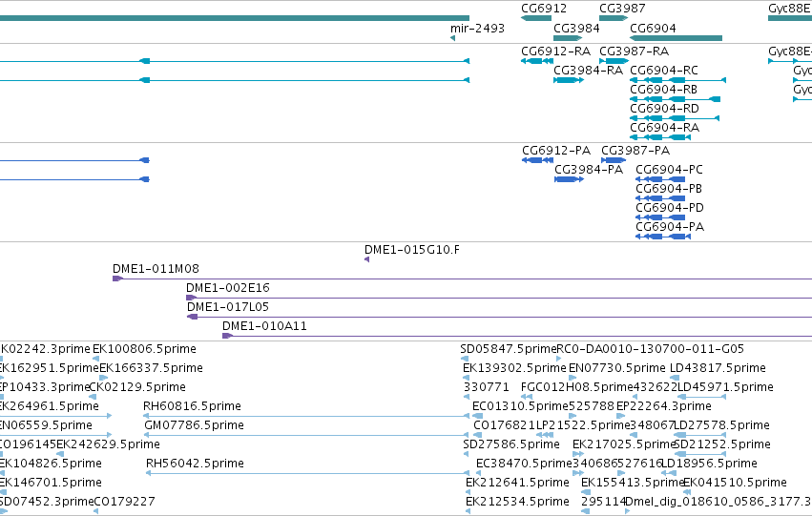This screenshot has height=516, width=812.
Task: Click the RC0-DA0010-130700-011-G05 label
Action: click(x=650, y=349)
